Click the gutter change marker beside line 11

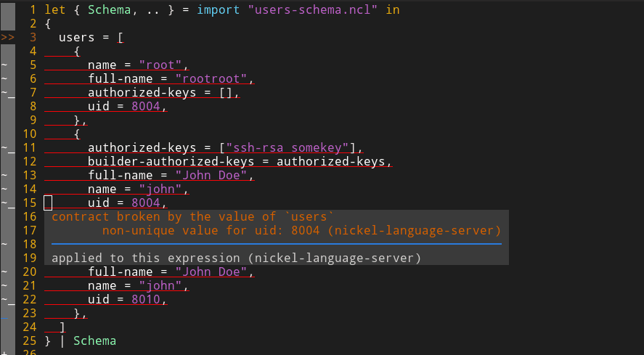pos(7,147)
